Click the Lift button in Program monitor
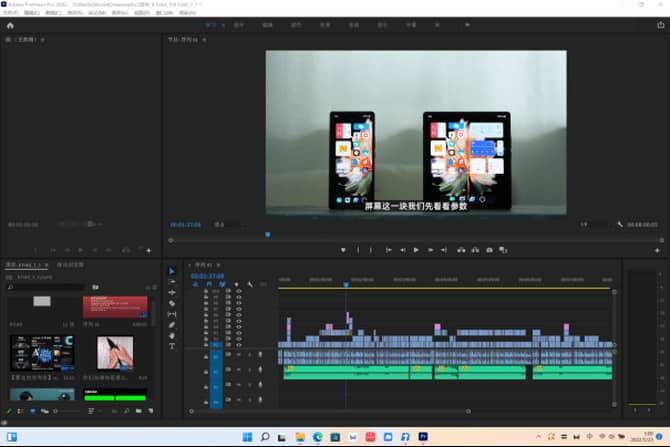The width and height of the screenshot is (670, 447). coord(461,250)
